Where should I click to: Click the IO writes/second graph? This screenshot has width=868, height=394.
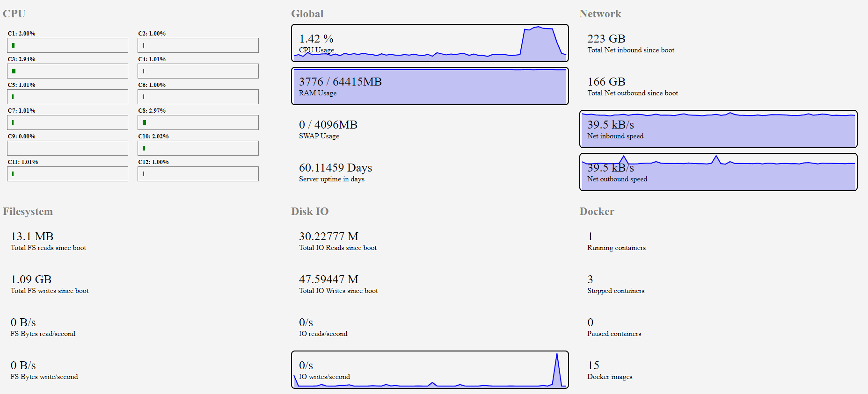(430, 370)
